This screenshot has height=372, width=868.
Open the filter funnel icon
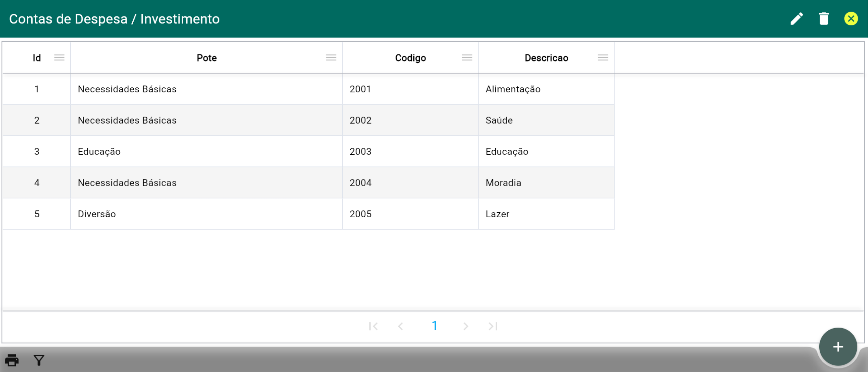(x=39, y=360)
